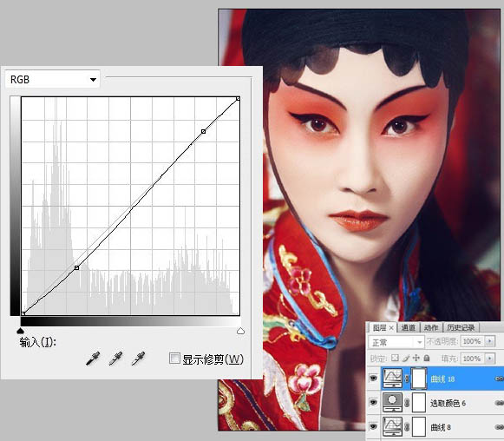
Task: Select the 选取颜色 6 layer name
Action: [x=448, y=403]
